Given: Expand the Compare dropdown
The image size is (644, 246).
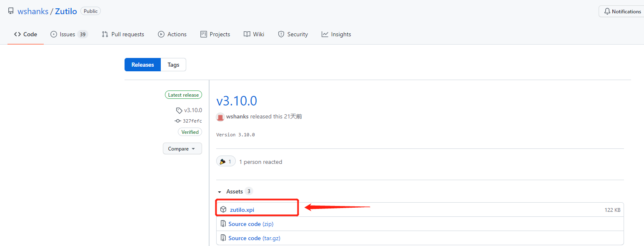Looking at the screenshot, I should click(182, 149).
